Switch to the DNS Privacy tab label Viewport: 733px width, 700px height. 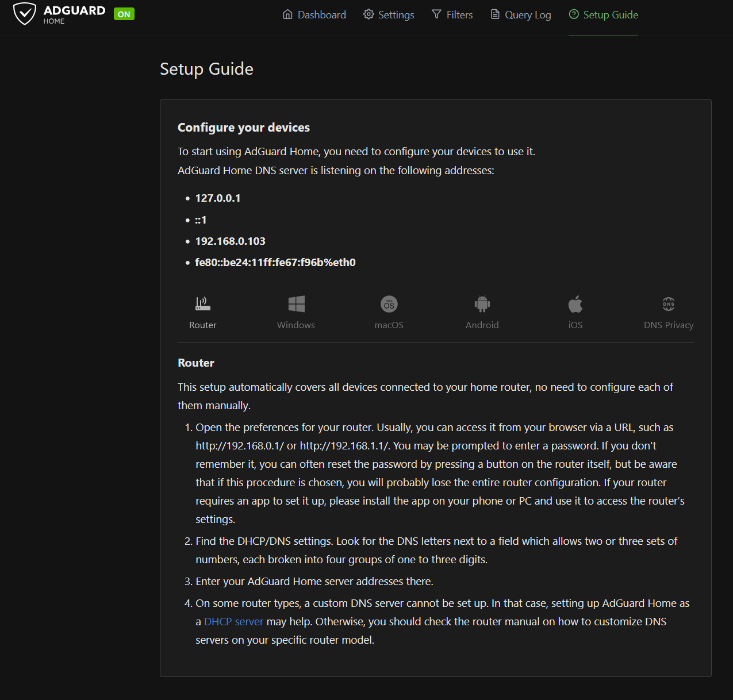(x=669, y=325)
